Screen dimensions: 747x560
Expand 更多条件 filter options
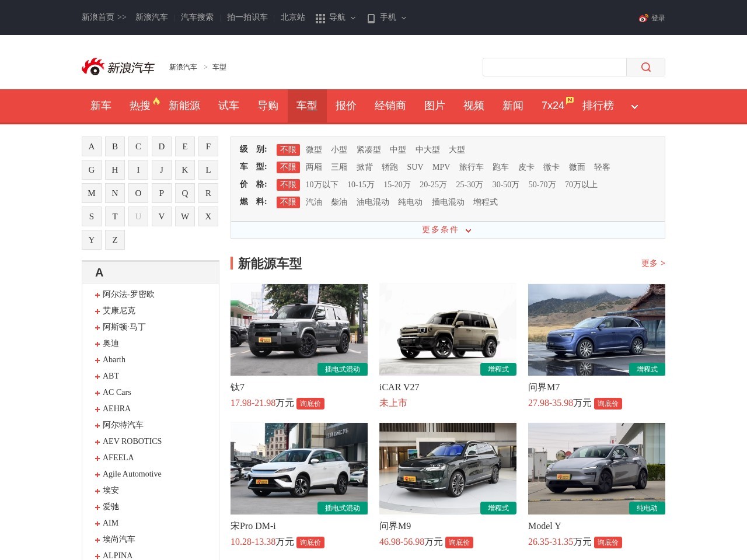tap(446, 230)
